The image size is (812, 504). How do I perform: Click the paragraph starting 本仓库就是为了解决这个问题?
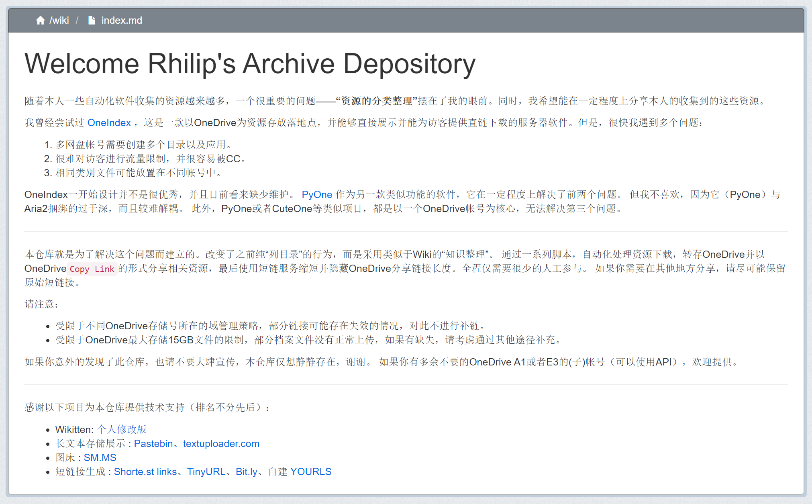coord(405,268)
